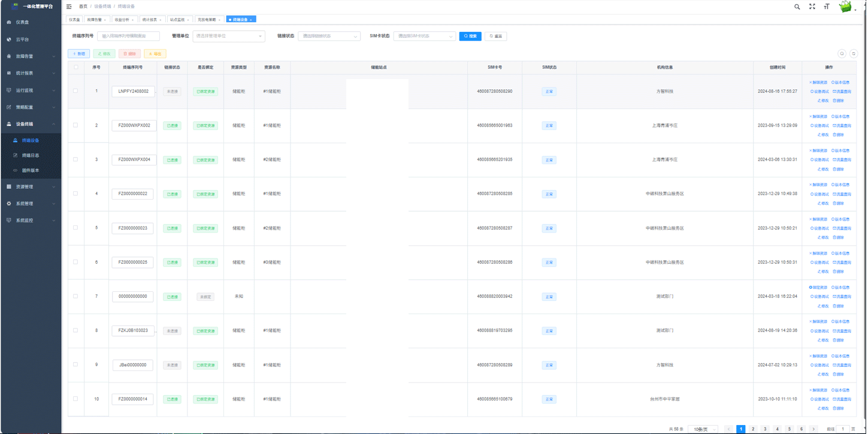Switch to the 站点监视 tab
The image size is (868, 434).
178,20
